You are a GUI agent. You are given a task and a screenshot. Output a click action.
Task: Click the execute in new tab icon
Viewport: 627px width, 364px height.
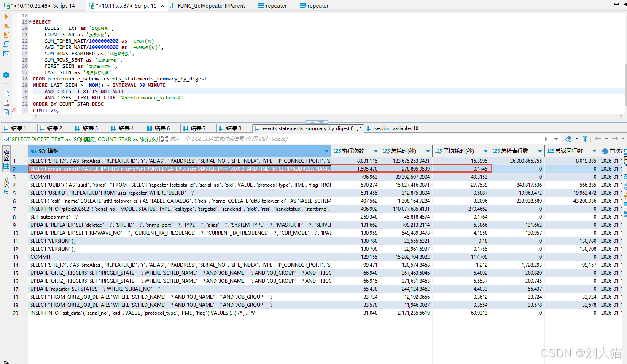pos(6,26)
